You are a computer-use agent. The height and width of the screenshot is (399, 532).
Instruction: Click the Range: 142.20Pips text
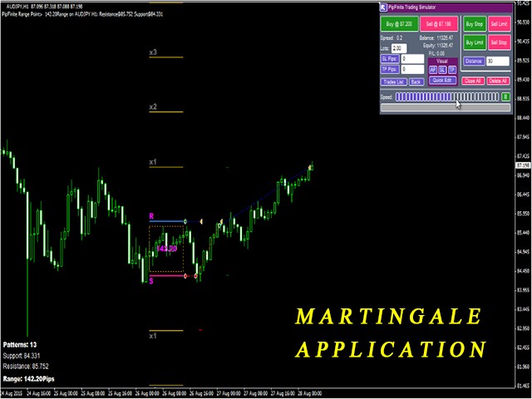tap(28, 379)
